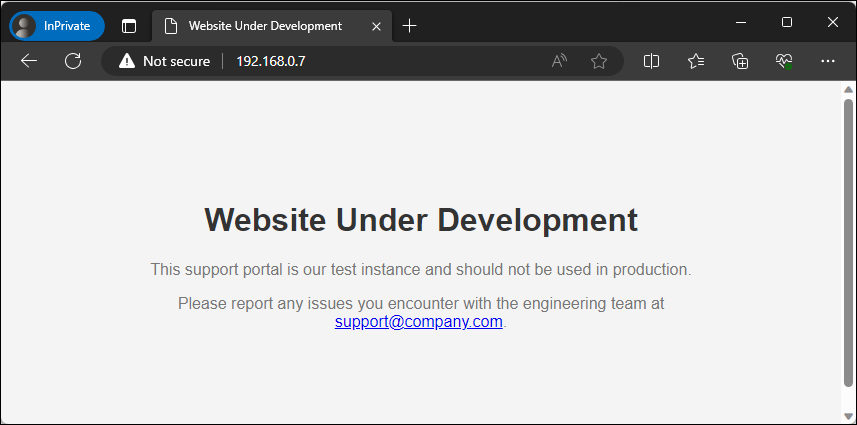Image resolution: width=857 pixels, height=425 pixels.
Task: Refresh the current page
Action: (x=73, y=61)
